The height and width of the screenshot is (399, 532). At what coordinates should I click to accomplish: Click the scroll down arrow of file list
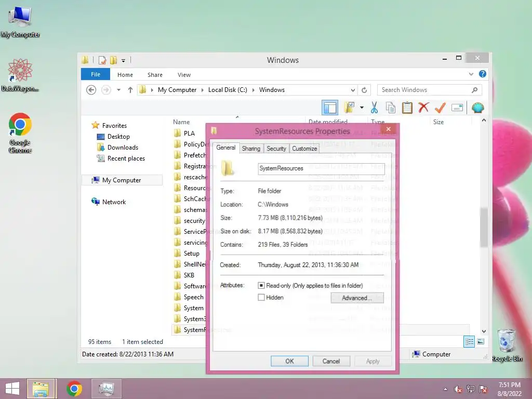click(484, 331)
